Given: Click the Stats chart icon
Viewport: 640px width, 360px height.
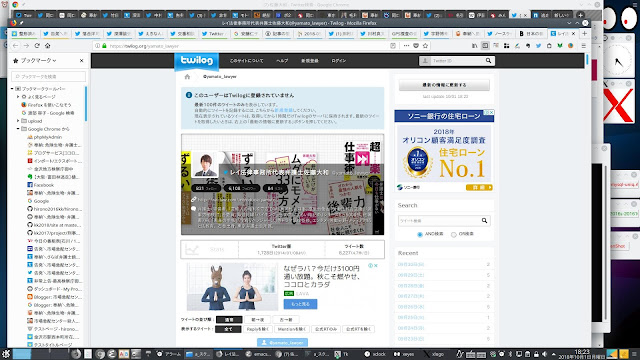Looking at the screenshot, I should point(192,249).
